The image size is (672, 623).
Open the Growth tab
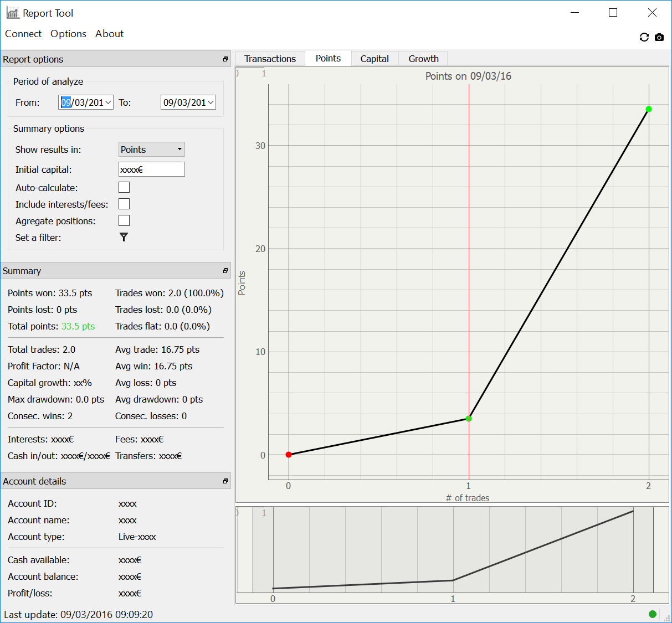(423, 59)
